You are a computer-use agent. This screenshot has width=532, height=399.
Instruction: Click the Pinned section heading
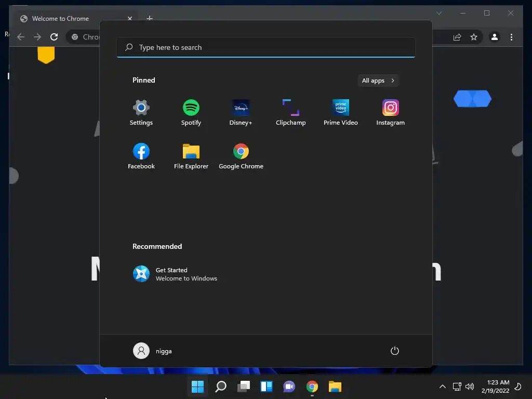pyautogui.click(x=143, y=80)
